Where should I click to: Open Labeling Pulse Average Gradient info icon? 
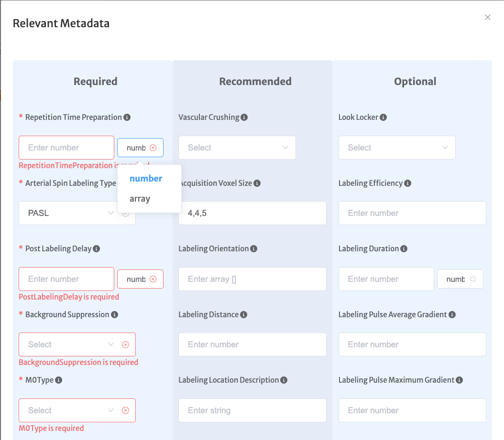452,314
